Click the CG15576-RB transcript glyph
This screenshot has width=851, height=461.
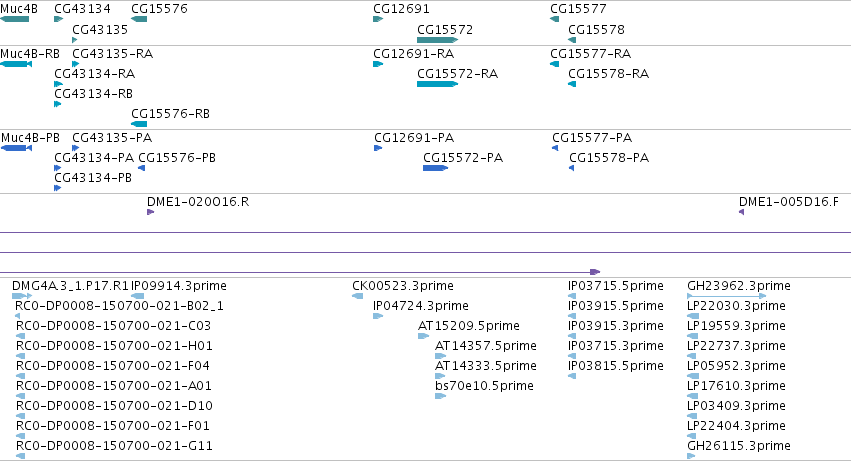click(139, 124)
